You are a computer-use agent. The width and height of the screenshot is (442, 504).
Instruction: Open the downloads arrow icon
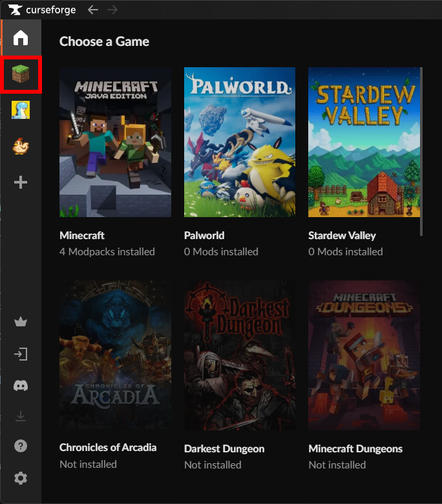point(21,416)
